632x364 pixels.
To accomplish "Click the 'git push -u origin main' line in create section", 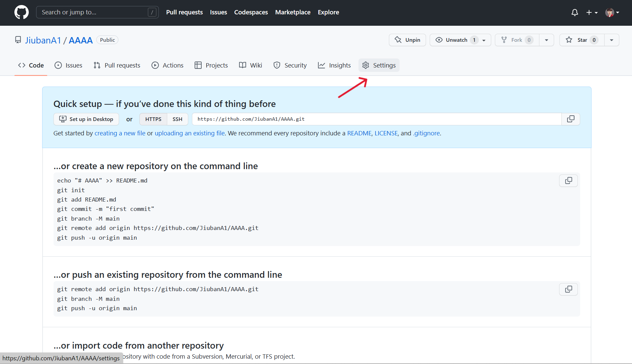I will click(x=97, y=238).
